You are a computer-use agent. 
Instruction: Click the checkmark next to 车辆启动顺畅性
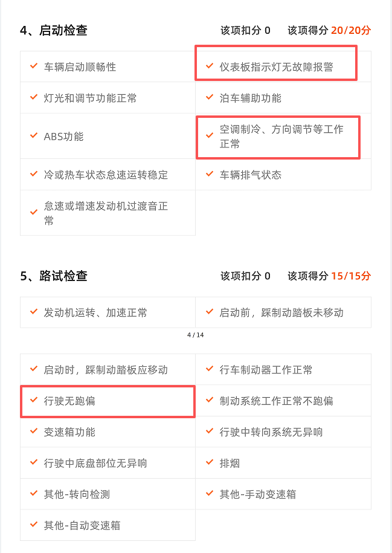[34, 66]
